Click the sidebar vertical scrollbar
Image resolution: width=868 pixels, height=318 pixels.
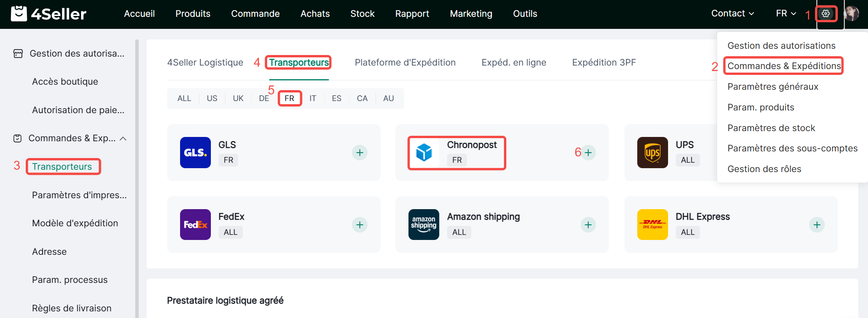(137, 176)
